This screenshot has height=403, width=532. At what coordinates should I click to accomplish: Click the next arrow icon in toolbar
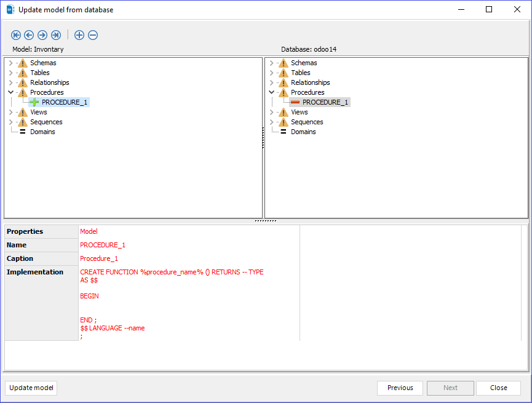[x=42, y=35]
